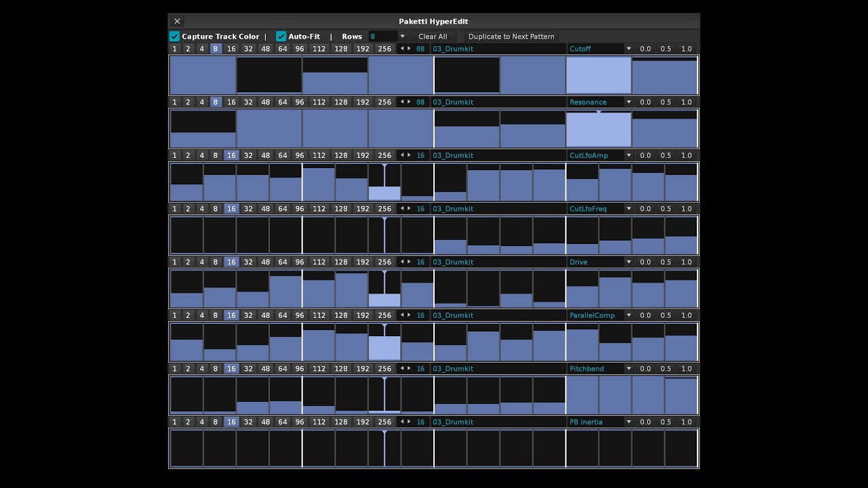Click the left arrow in the Drive row

(402, 262)
